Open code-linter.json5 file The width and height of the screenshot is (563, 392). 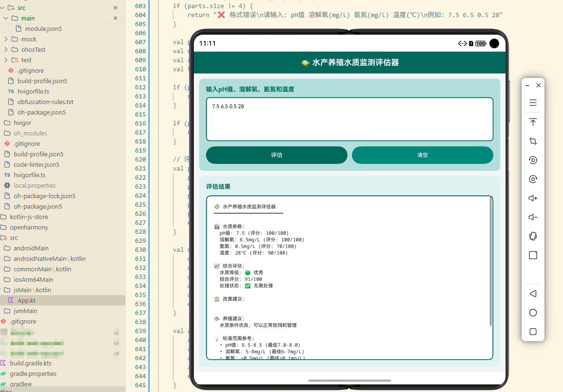coord(37,164)
